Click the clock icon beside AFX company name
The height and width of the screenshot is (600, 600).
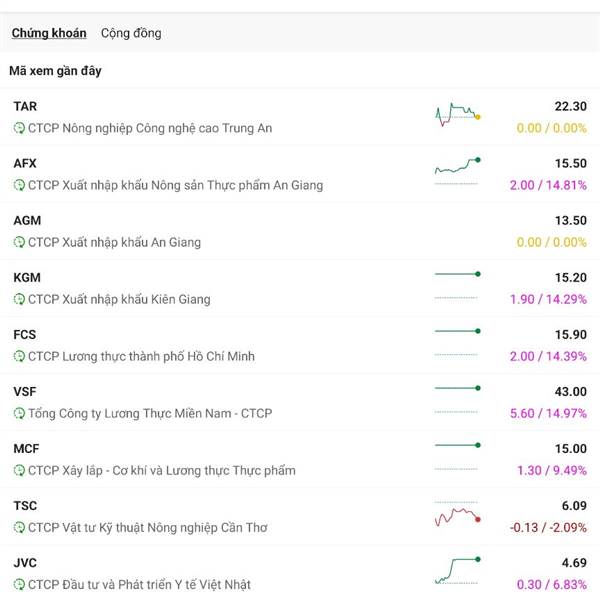click(19, 185)
